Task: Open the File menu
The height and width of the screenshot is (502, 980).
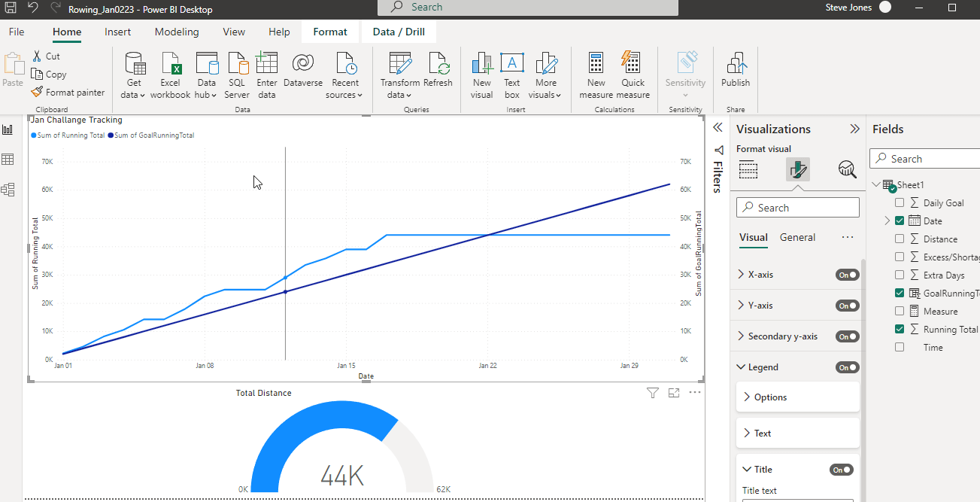Action: click(x=17, y=32)
